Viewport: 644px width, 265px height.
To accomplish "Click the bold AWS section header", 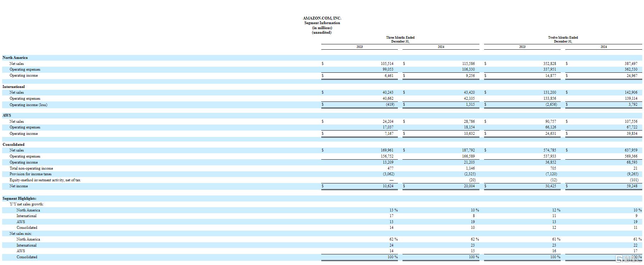I will coord(7,115).
